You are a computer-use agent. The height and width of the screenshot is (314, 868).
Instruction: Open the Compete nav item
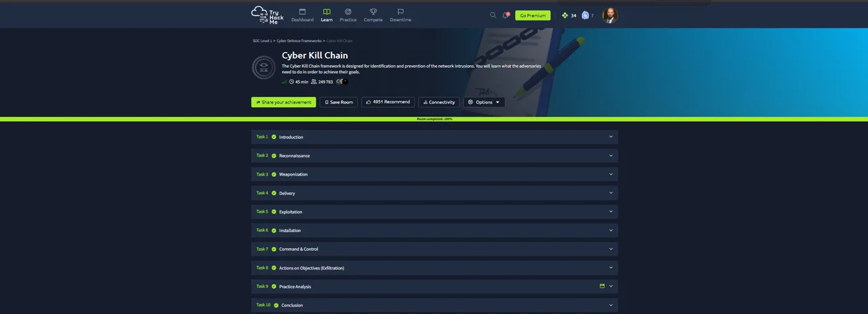pos(373,16)
